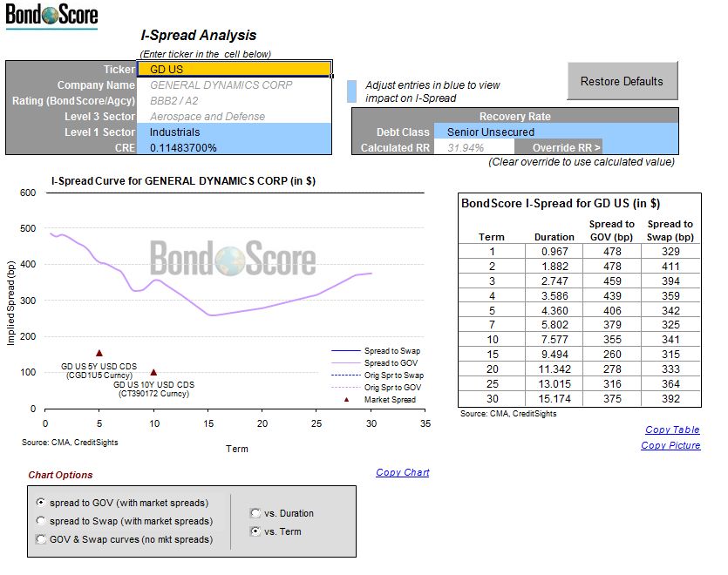Image resolution: width=728 pixels, height=575 pixels.
Task: Click the Recovery Rate section header
Action: click(x=515, y=116)
